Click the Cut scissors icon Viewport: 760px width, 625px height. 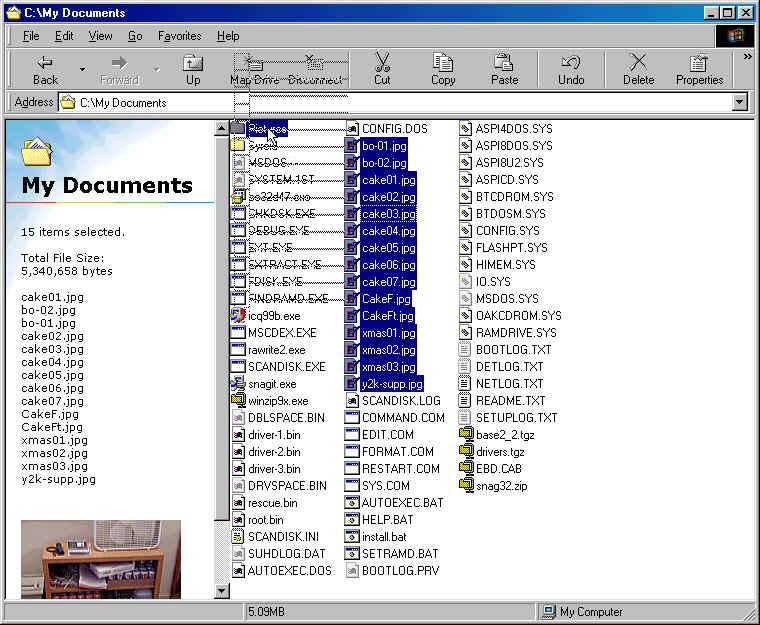[x=382, y=69]
